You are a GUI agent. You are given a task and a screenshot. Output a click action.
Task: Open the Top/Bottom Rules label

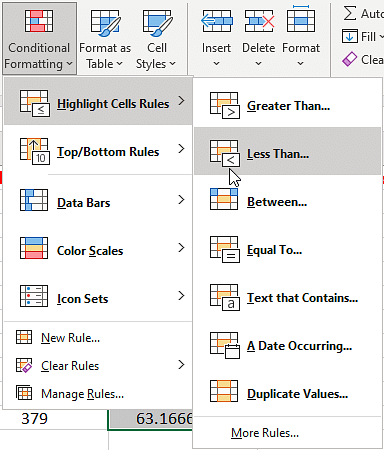click(x=108, y=152)
